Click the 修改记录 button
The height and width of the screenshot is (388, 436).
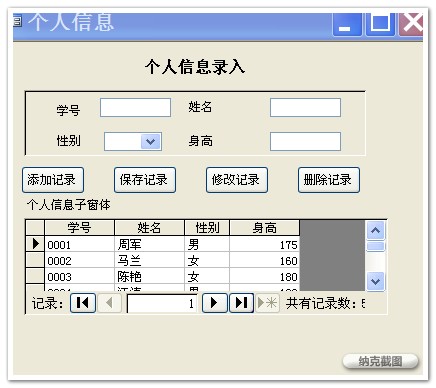[237, 180]
